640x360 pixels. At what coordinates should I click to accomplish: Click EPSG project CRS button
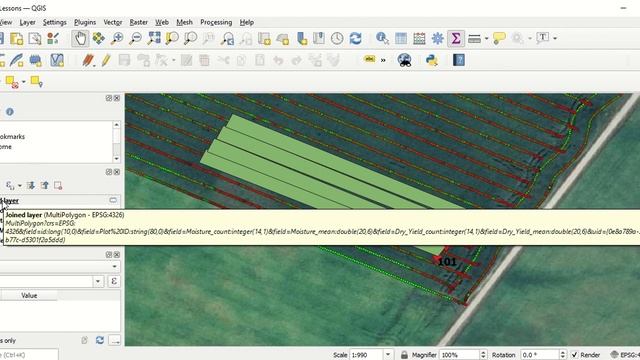pyautogui.click(x=625, y=355)
